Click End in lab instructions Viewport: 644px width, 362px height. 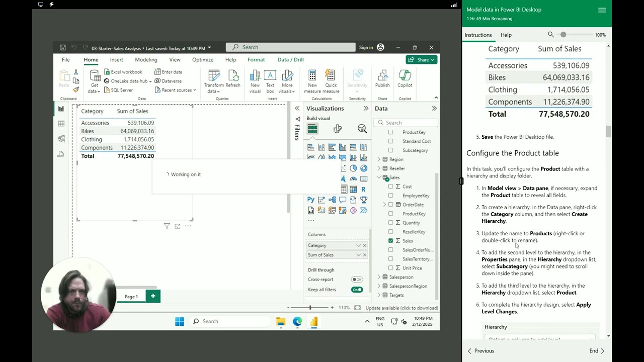pos(597,351)
